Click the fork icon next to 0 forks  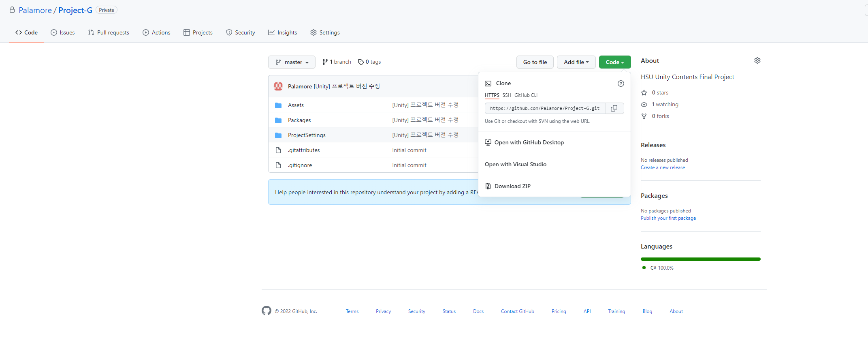tap(644, 116)
